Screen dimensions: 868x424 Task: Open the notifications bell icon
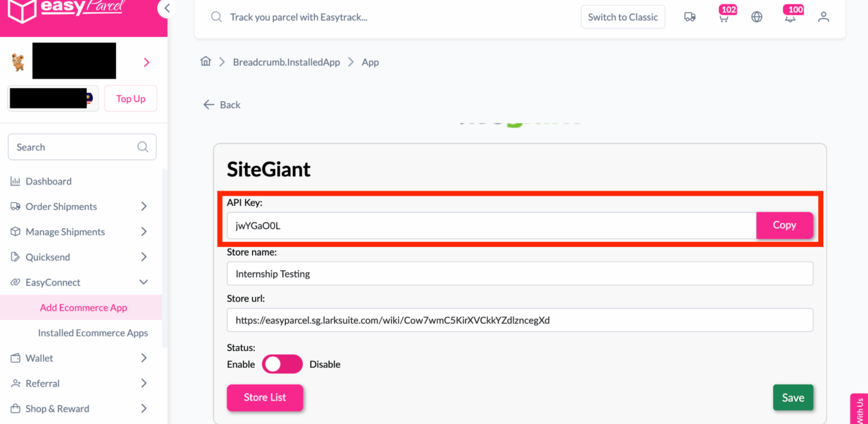[790, 18]
